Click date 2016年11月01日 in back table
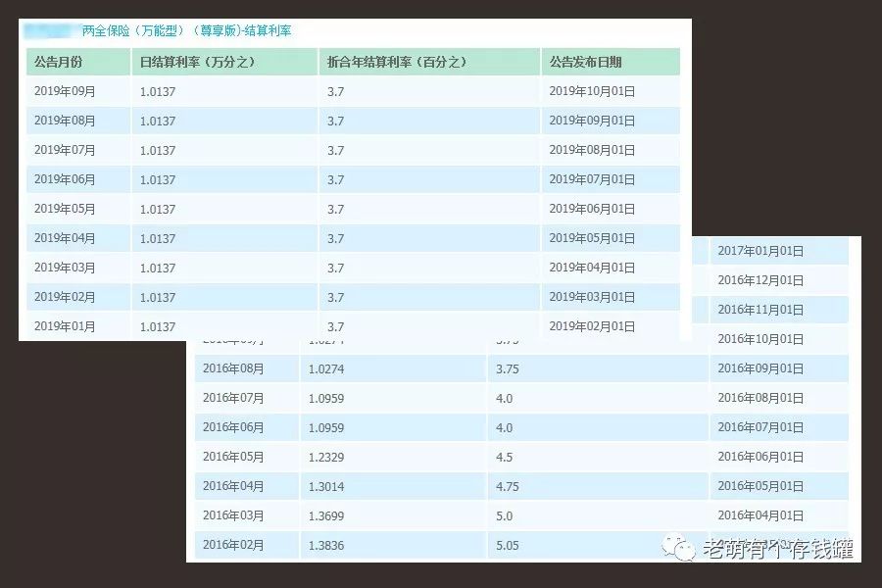 [760, 310]
